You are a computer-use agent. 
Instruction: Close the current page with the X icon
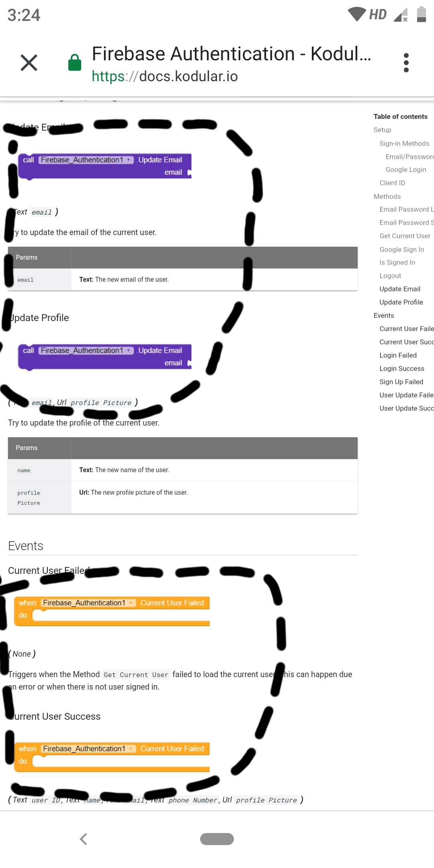(x=28, y=62)
